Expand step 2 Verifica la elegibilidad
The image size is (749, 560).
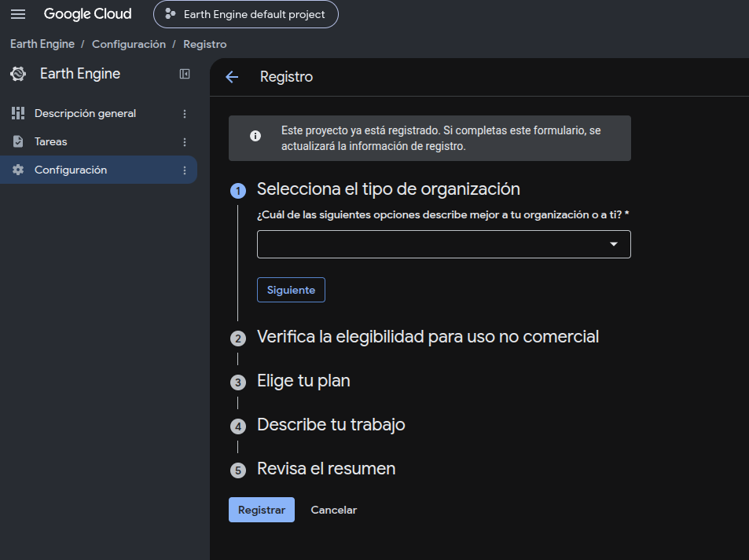tap(428, 337)
